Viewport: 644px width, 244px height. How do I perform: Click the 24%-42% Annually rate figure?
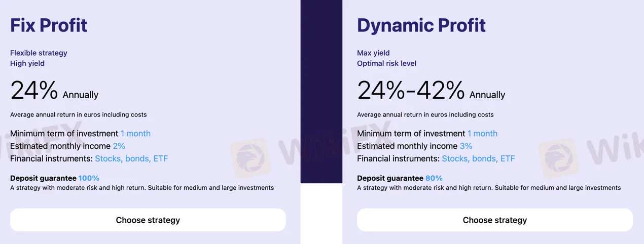tap(411, 91)
